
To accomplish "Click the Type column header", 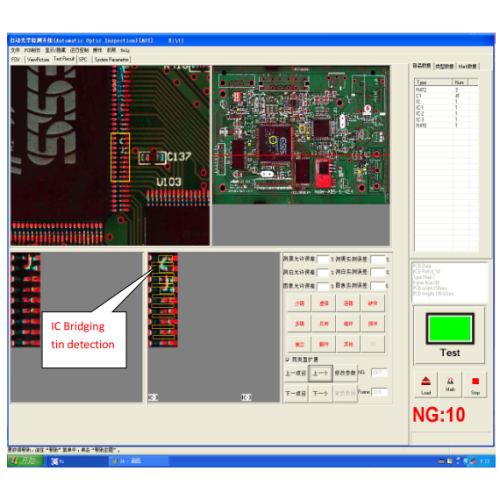I will [x=434, y=82].
